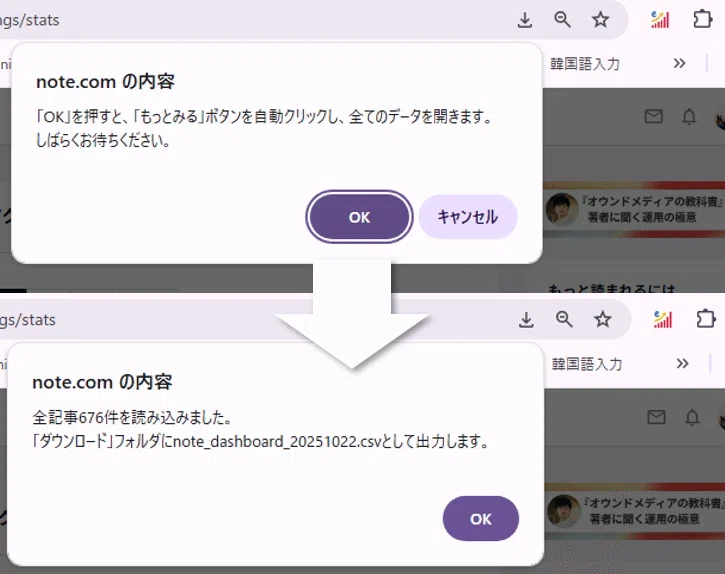The height and width of the screenshot is (574, 725).
Task: Click notification bell in upper note page
Action: tap(689, 117)
